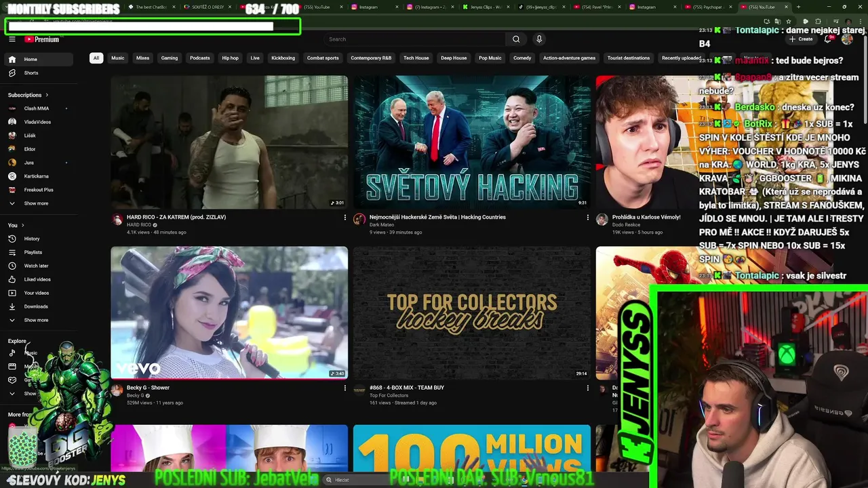Select the Tourist destinations filter chip
868x488 pixels.
tap(629, 58)
